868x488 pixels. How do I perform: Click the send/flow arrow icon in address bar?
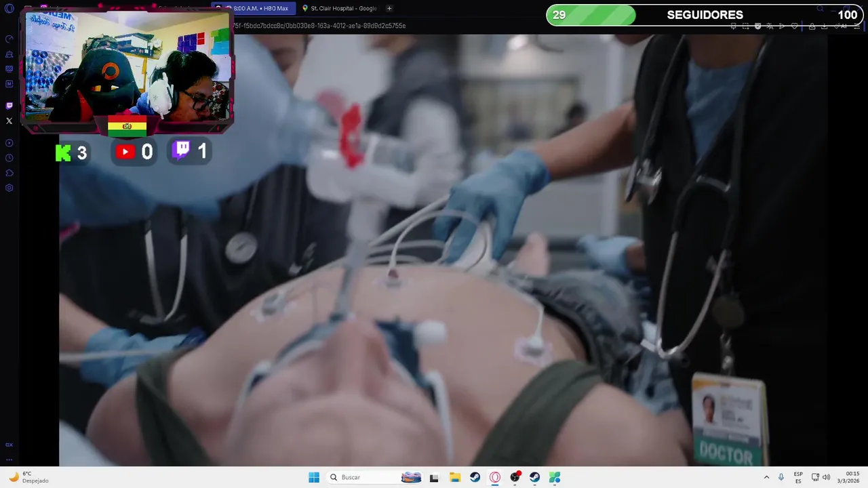click(782, 26)
